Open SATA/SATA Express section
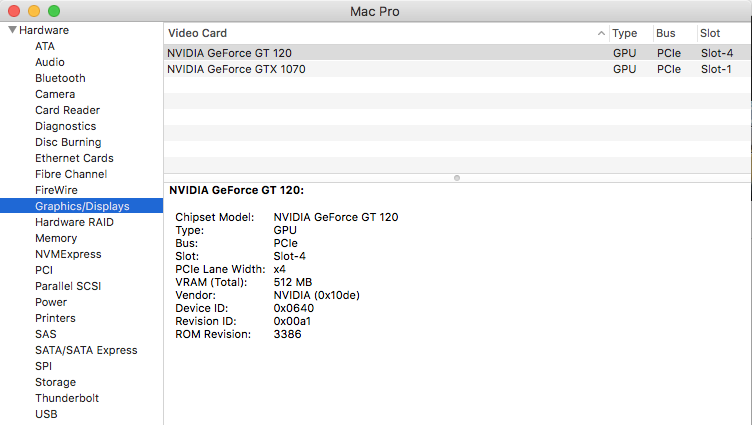Image resolution: width=752 pixels, height=425 pixels. coord(86,350)
